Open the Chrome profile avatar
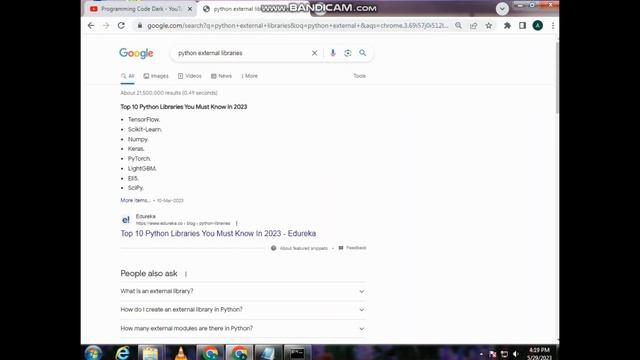This screenshot has height=360, width=640. 538,25
